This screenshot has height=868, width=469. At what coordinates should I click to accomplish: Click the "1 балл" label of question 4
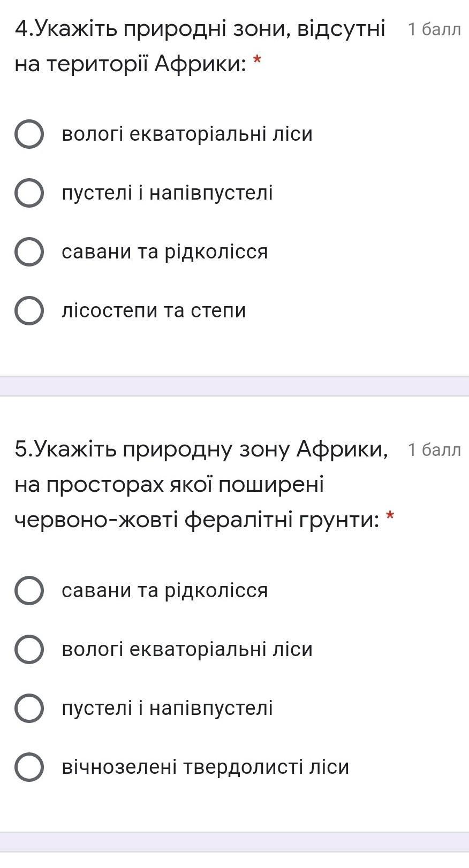[434, 29]
